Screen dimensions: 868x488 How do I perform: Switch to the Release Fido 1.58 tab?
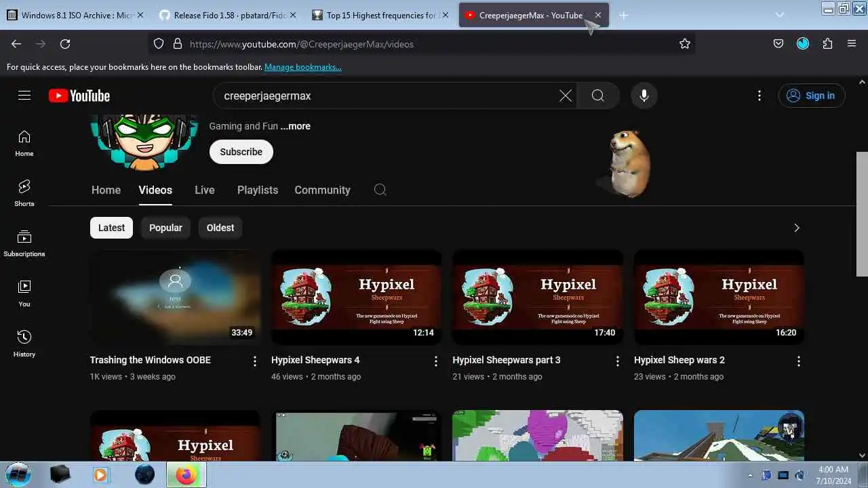tap(228, 15)
